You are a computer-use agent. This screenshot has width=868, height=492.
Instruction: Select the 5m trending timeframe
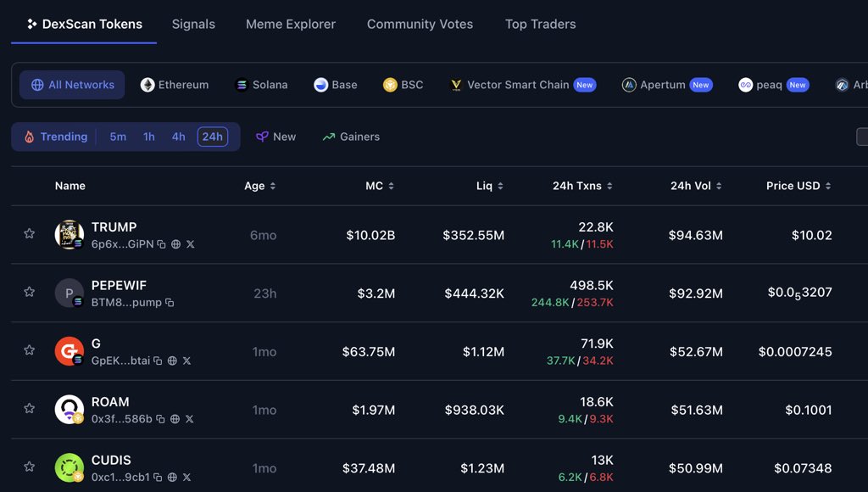pyautogui.click(x=118, y=137)
